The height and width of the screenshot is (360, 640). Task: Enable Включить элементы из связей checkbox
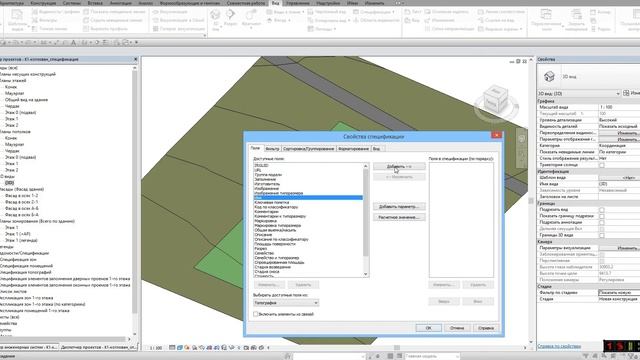[x=256, y=314]
